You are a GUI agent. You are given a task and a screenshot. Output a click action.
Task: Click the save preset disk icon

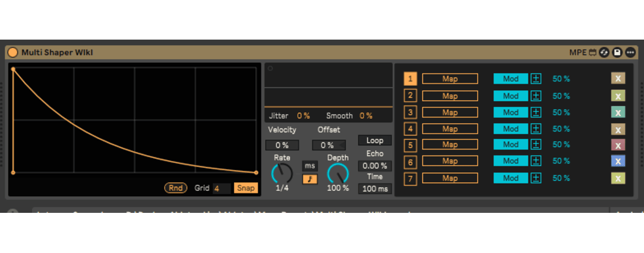point(617,53)
